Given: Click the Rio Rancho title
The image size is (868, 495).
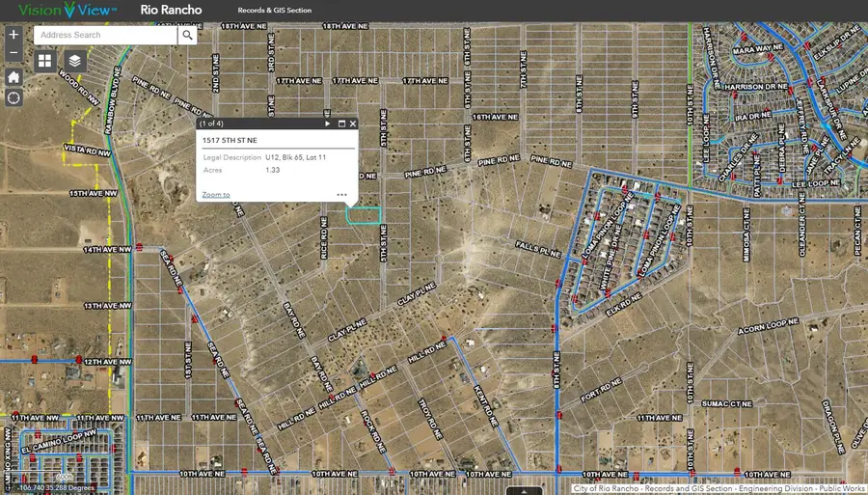Looking at the screenshot, I should click(x=171, y=11).
